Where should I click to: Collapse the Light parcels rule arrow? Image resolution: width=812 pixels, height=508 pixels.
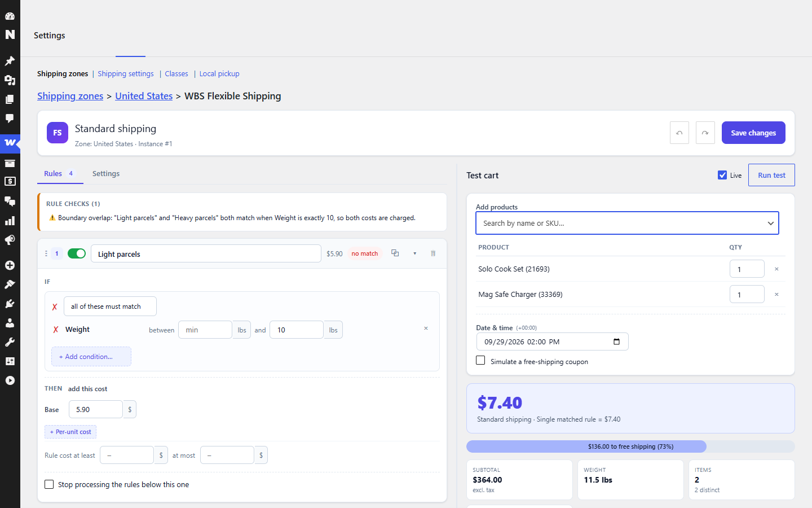(x=414, y=253)
